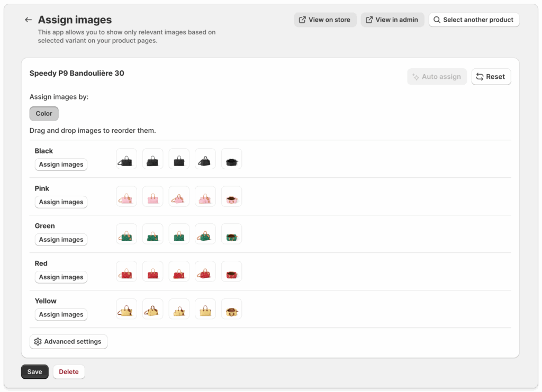Select second Green bag thumbnail
Screen dimensions: 542x392
click(153, 234)
